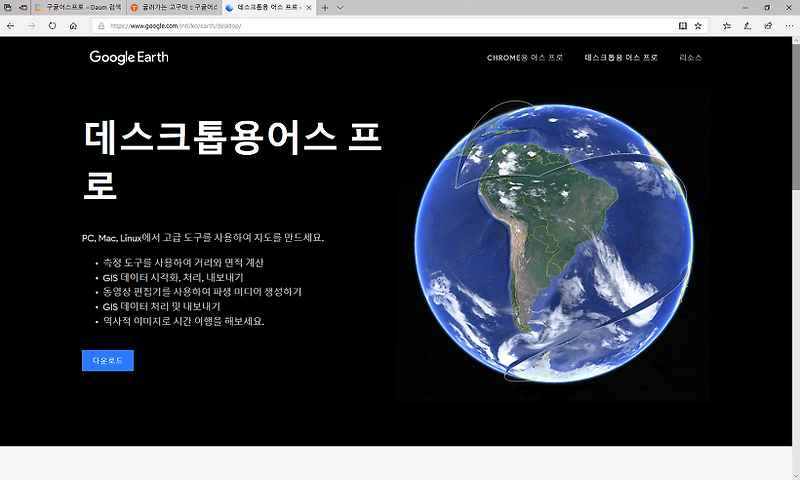
Task: Reload the page with the Refresh icon
Action: point(52,26)
